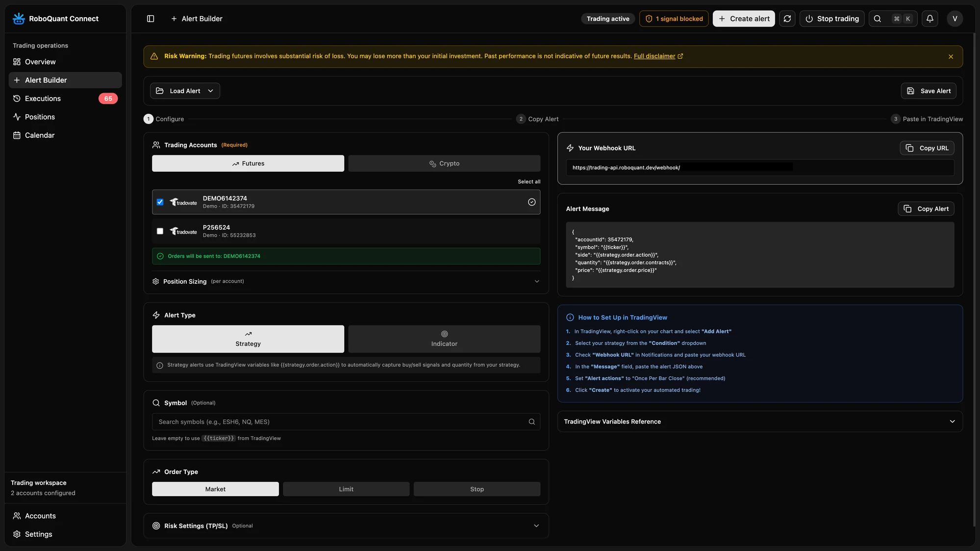Choose the Indicator alert type
The width and height of the screenshot is (980, 551).
coord(444,339)
